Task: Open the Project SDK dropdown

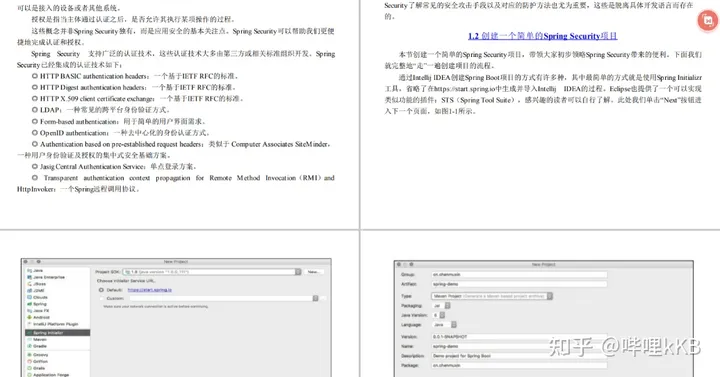Action: click(212, 272)
